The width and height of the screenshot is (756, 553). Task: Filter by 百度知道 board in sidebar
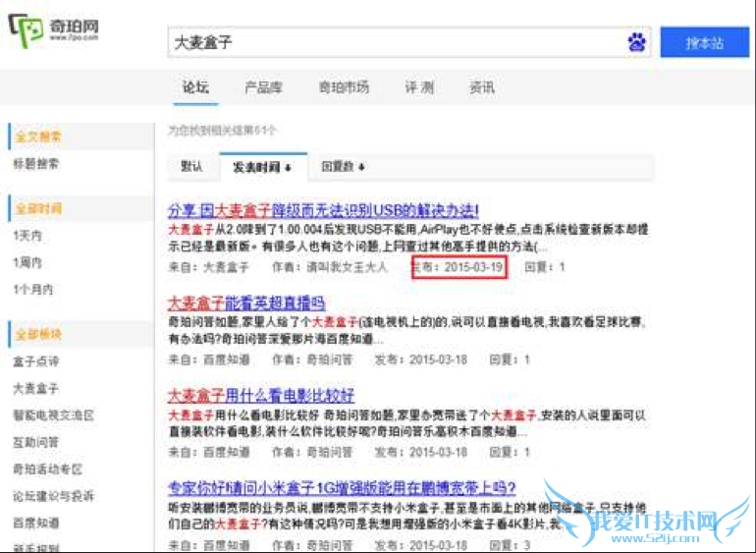[x=36, y=523]
